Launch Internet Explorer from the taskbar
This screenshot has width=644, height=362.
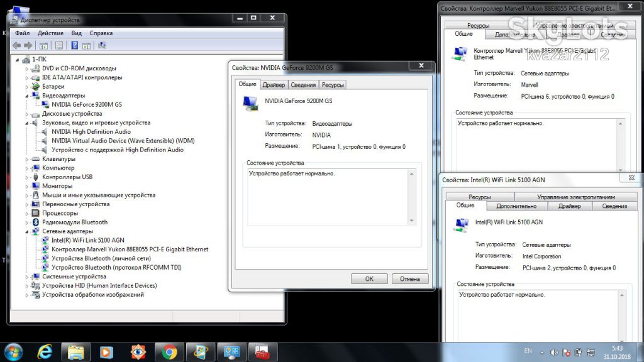coord(45,352)
